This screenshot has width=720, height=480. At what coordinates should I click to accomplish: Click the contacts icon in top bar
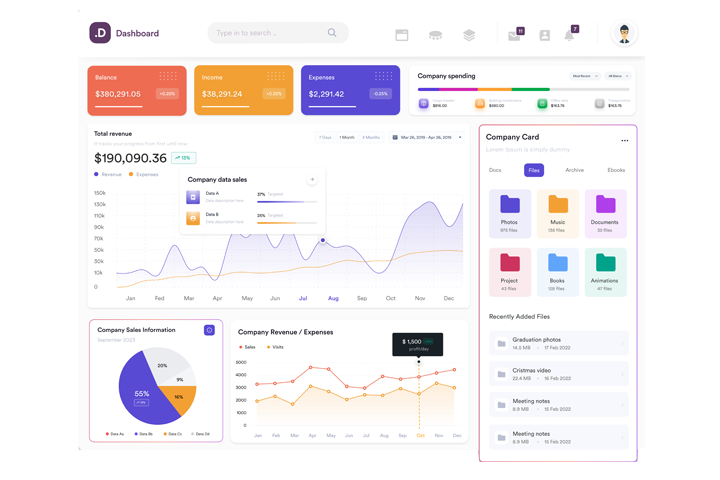[545, 35]
